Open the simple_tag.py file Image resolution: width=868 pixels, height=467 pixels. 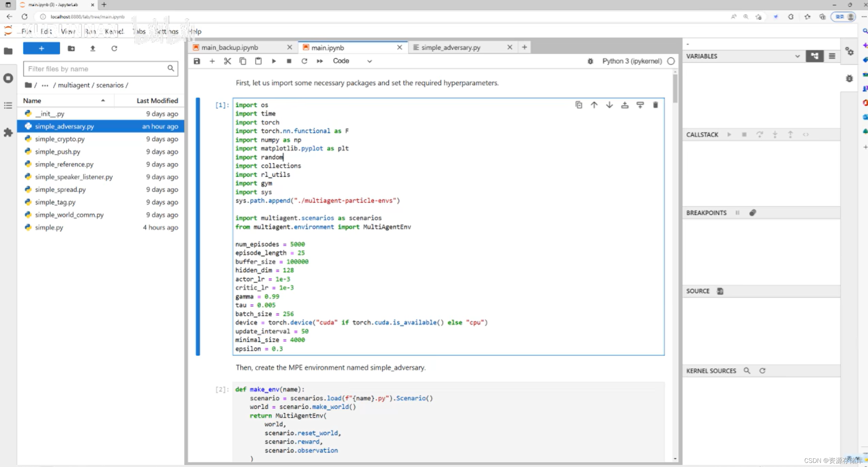(x=55, y=202)
